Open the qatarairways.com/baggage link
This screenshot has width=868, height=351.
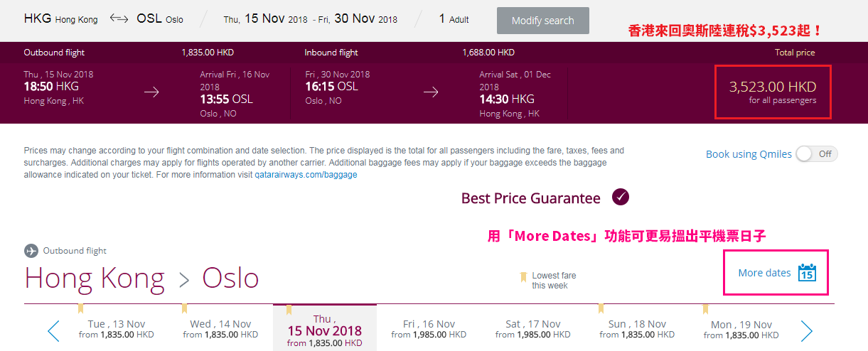point(306,175)
